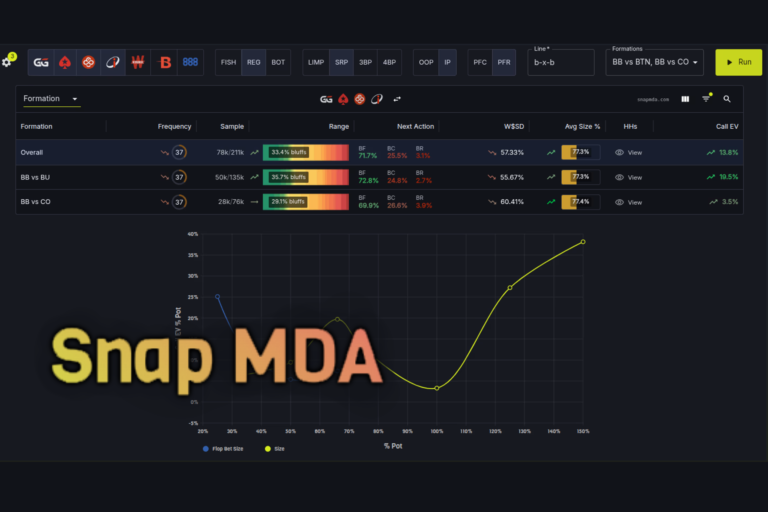Select the GG poker site icon in top toolbar

click(41, 62)
